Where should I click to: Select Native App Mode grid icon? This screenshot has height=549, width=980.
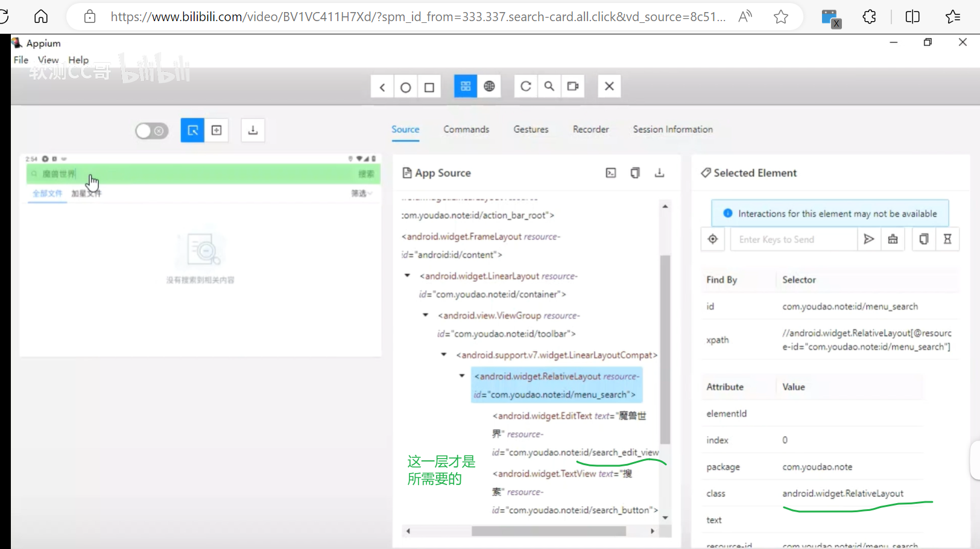(x=466, y=86)
